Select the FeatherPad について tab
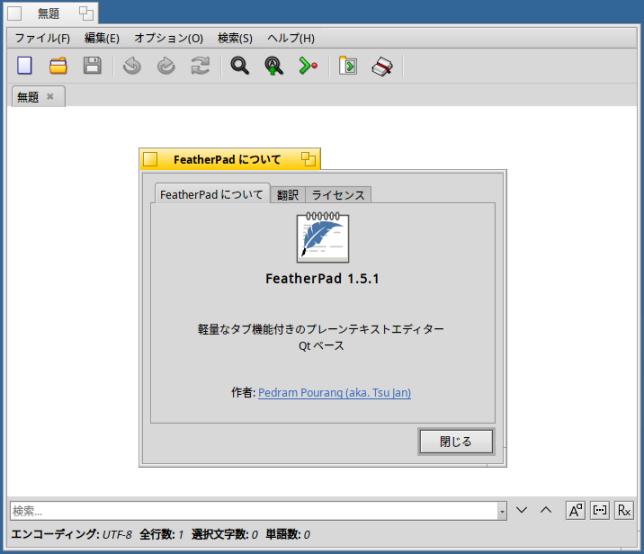This screenshot has width=644, height=554. tap(212, 194)
